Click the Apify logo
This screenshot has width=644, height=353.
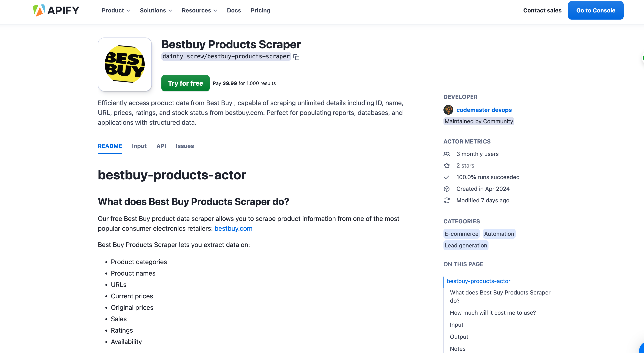click(x=56, y=11)
